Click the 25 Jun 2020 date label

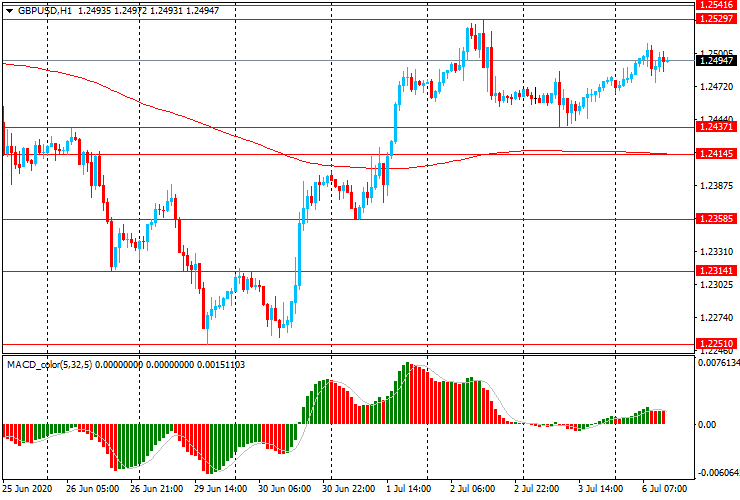[27, 488]
